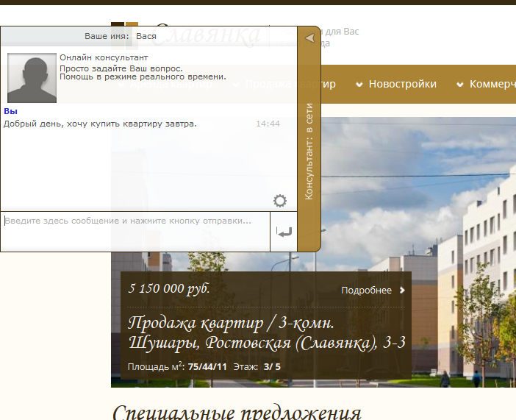Follow the Подробнее link on the listing
This screenshot has width=516, height=420.
pyautogui.click(x=366, y=291)
